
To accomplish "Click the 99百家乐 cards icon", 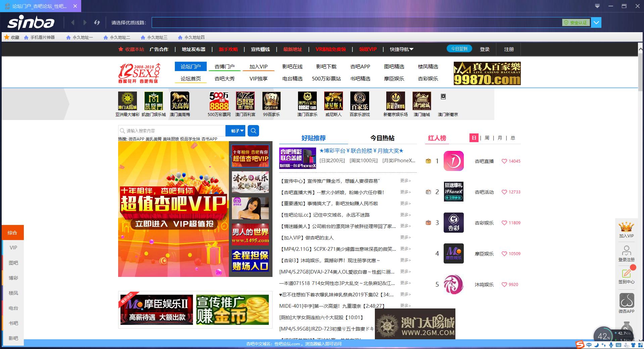I will coord(271,101).
